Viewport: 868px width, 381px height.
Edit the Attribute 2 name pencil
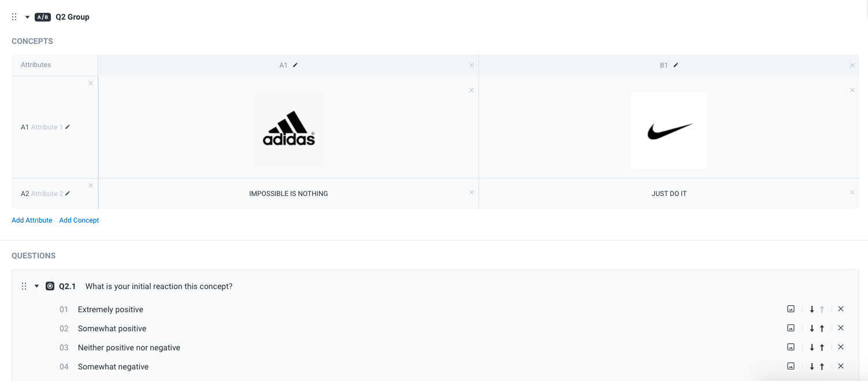tap(68, 193)
